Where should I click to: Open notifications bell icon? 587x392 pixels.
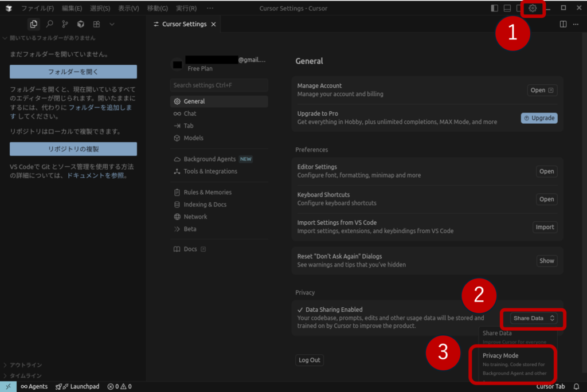point(576,386)
